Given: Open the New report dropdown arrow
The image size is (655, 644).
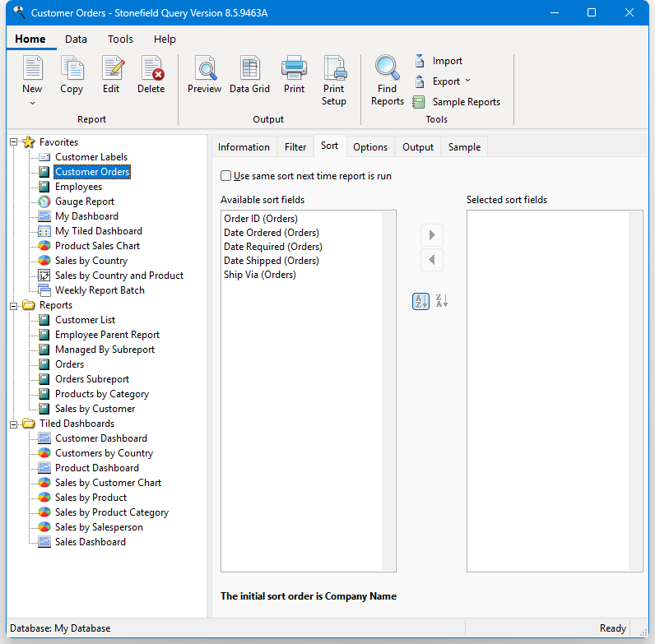Looking at the screenshot, I should click(32, 104).
